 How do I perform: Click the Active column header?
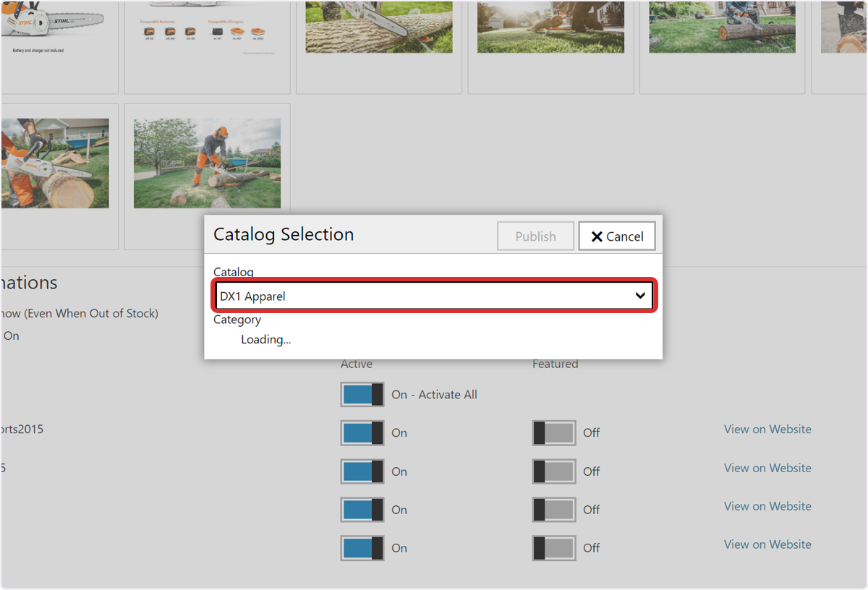point(357,364)
